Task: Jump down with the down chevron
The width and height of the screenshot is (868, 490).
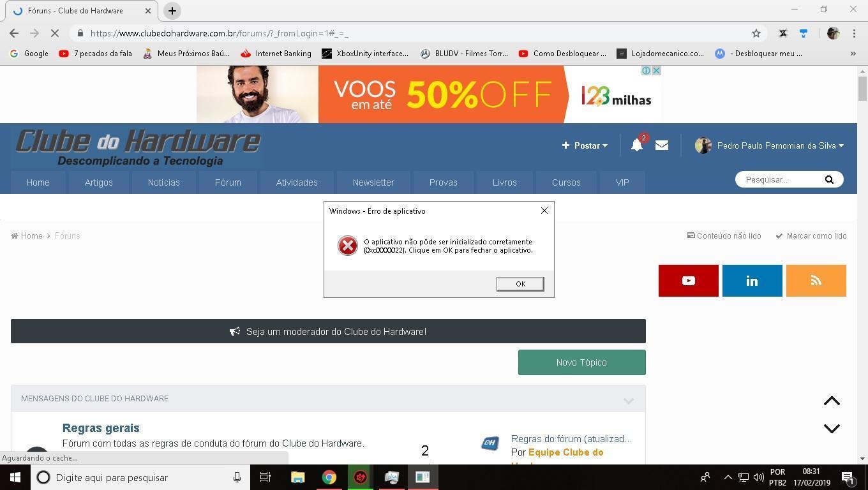Action: (x=832, y=429)
